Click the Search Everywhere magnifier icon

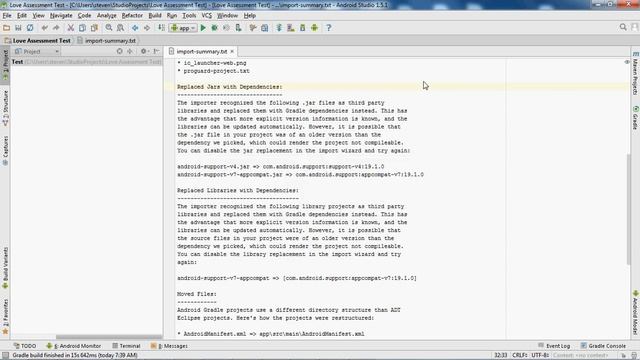(623, 27)
